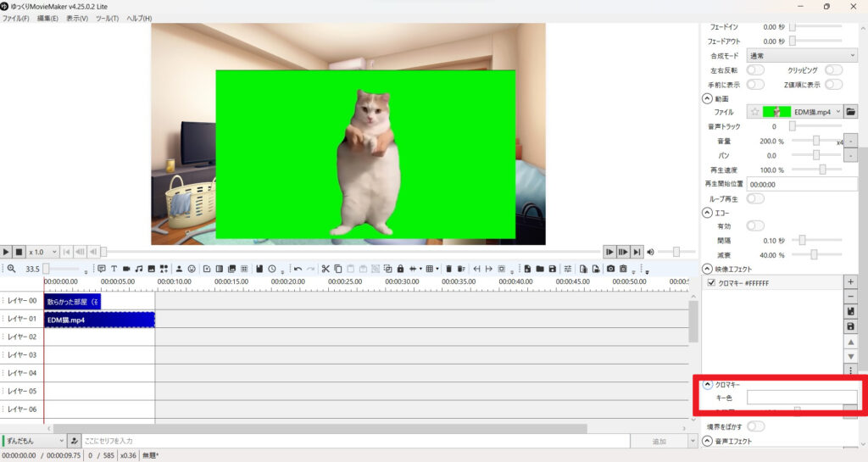The height and width of the screenshot is (462, 868).
Task: Click the 音量 slider handle
Action: 816,141
